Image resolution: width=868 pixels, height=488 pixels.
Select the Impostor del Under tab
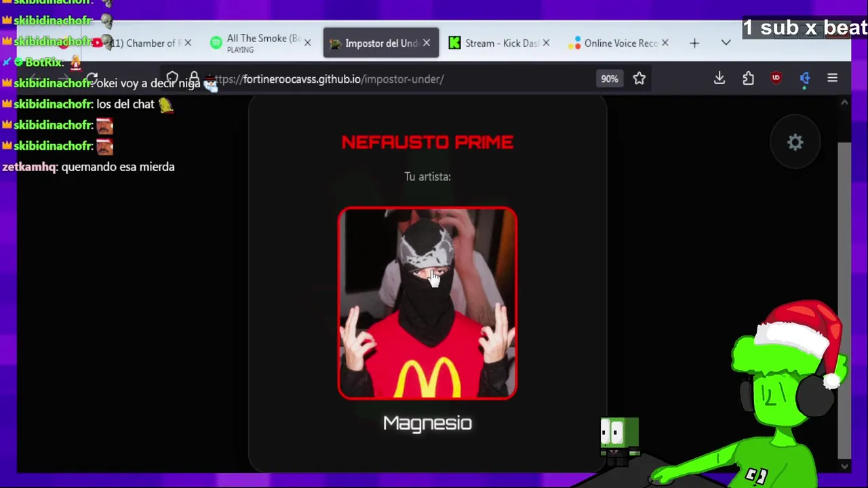coord(381,43)
